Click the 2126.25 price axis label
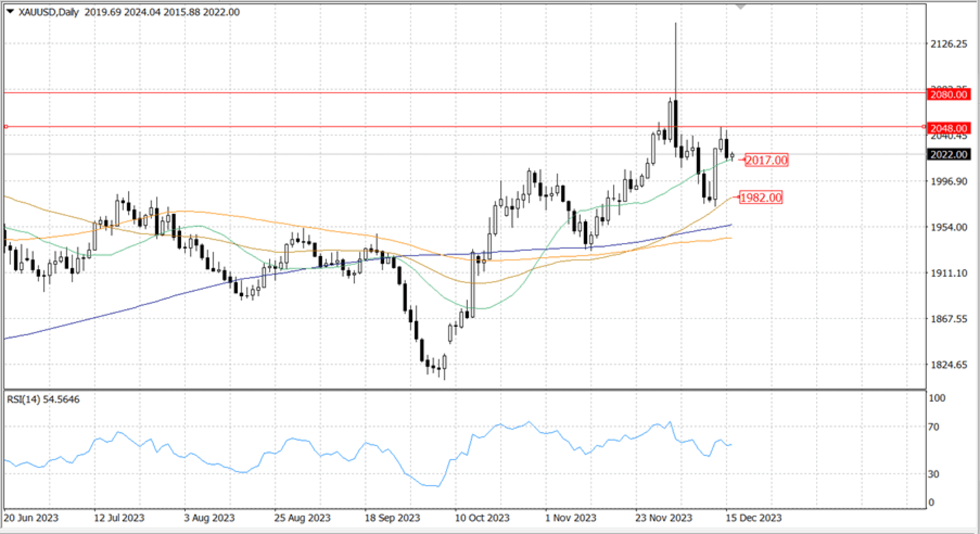980x534 pixels. pos(949,44)
